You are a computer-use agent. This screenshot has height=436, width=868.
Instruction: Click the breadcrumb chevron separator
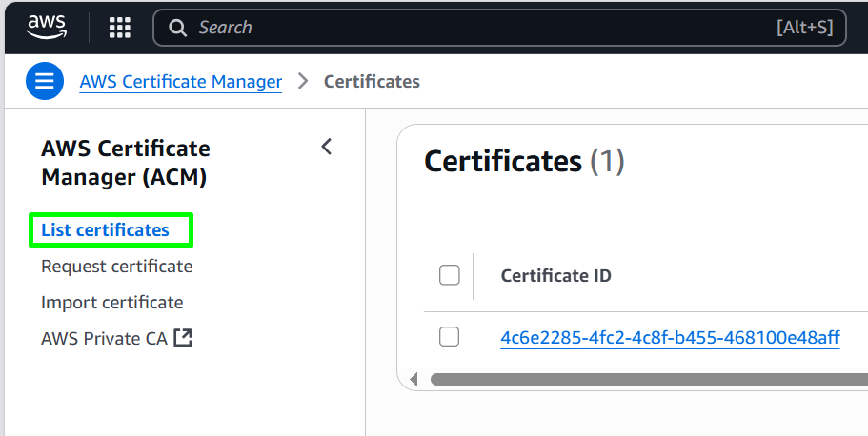pos(303,81)
